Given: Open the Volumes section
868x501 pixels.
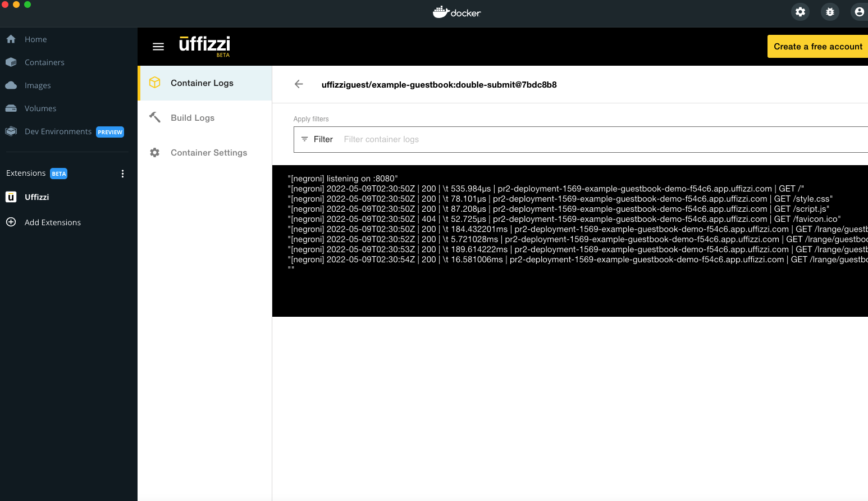Looking at the screenshot, I should 40,108.
